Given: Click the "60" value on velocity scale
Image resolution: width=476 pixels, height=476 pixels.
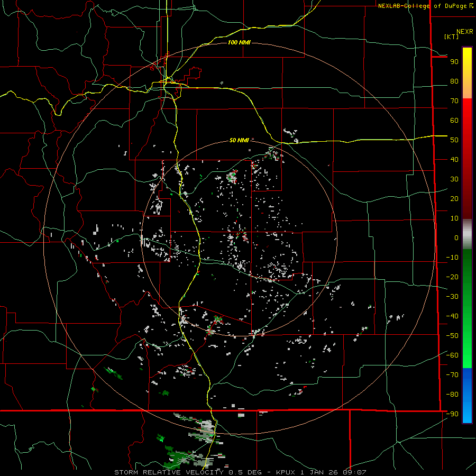Looking at the screenshot, I should click(x=454, y=121).
